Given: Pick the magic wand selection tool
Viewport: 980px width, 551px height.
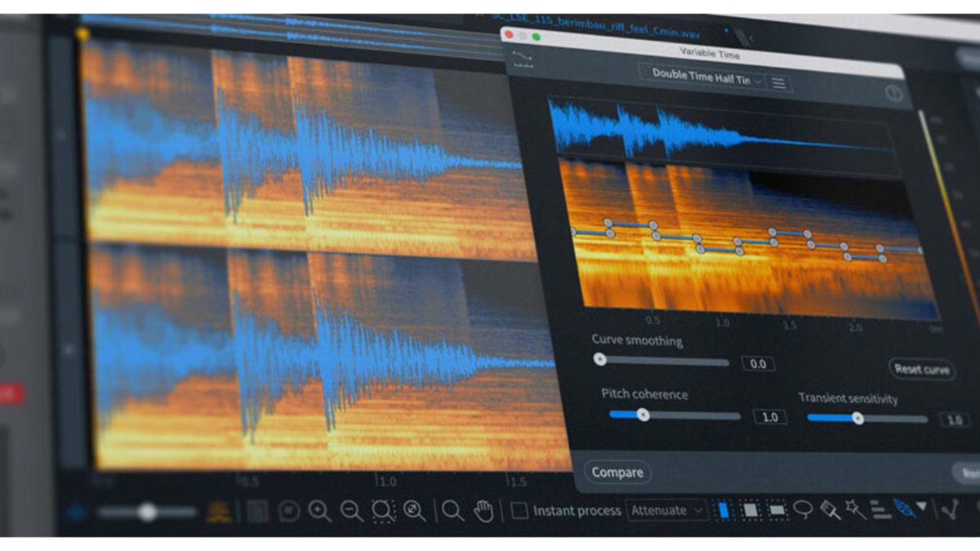Looking at the screenshot, I should tap(855, 510).
